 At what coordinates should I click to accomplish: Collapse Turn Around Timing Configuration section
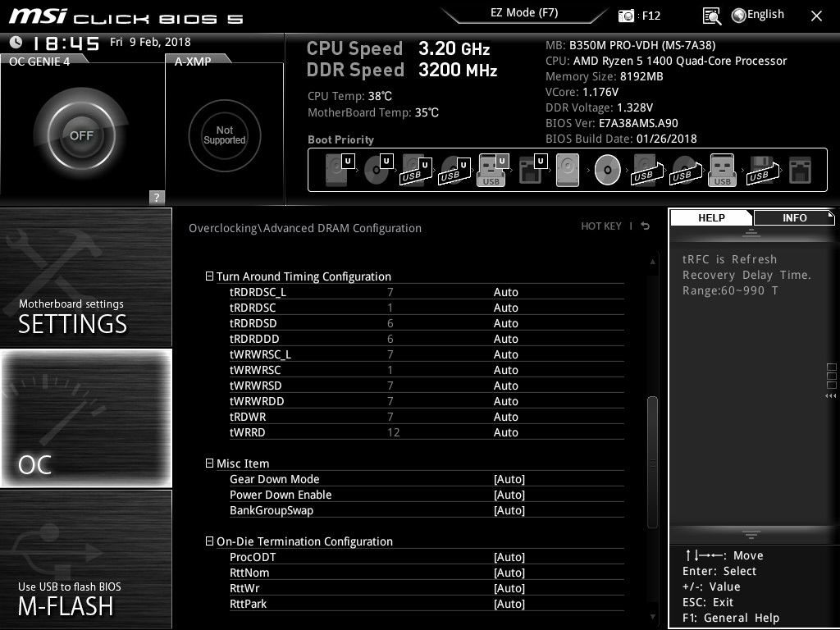click(x=209, y=276)
